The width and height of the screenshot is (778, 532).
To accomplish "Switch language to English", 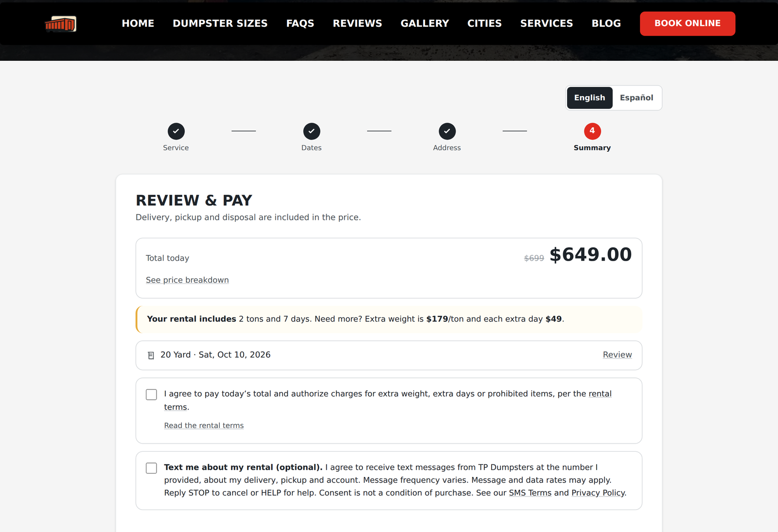I will click(x=589, y=98).
